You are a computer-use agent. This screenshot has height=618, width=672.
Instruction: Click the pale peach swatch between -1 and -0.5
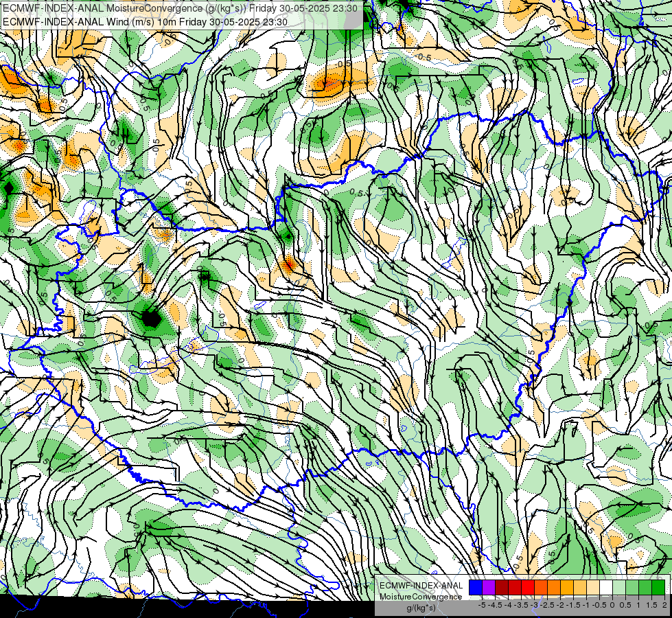(x=593, y=587)
